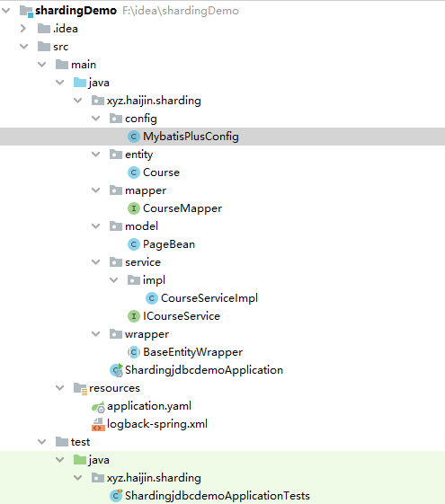Click the CourseMapper interface icon
Viewport: 445px width, 504px height.
(133, 208)
